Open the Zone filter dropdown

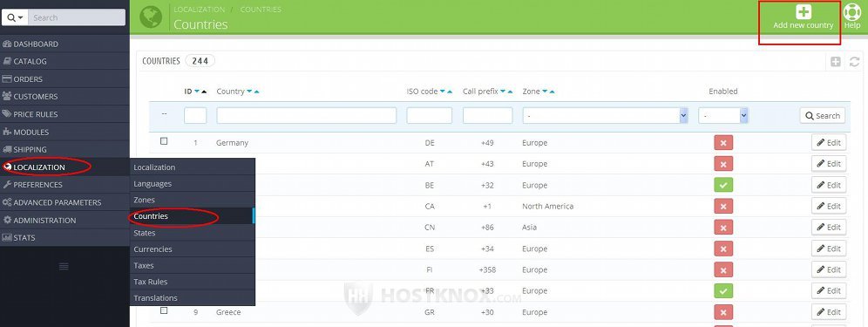[605, 115]
